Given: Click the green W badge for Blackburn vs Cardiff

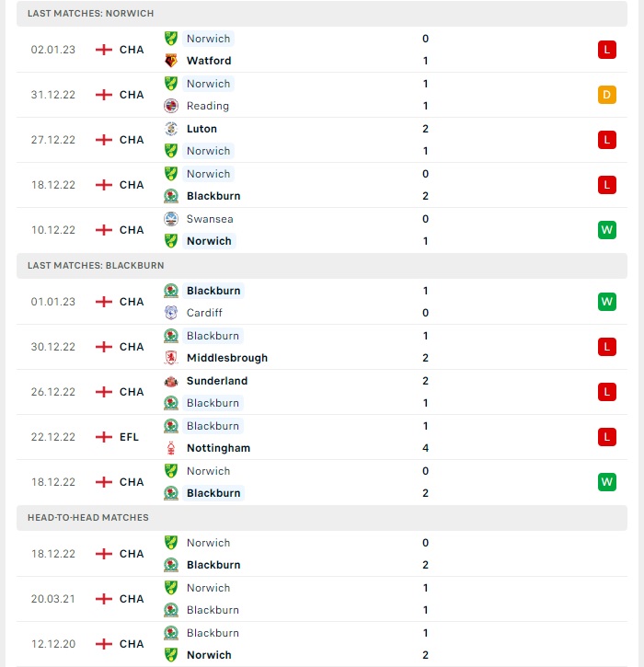Looking at the screenshot, I should (606, 302).
